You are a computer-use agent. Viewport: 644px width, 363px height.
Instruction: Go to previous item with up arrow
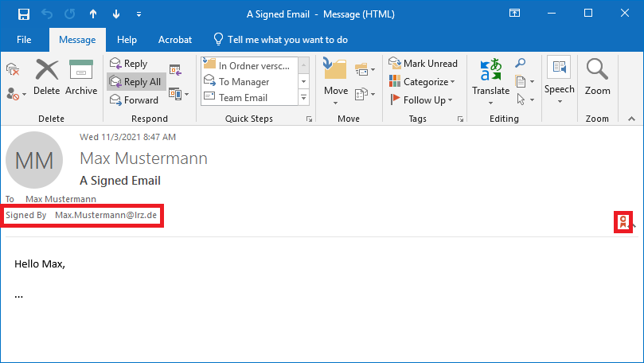tap(93, 14)
